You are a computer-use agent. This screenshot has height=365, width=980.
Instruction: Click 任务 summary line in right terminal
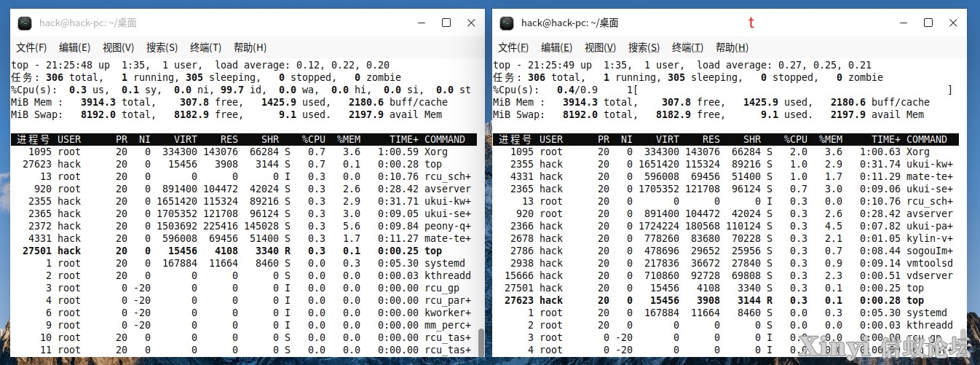pos(688,77)
